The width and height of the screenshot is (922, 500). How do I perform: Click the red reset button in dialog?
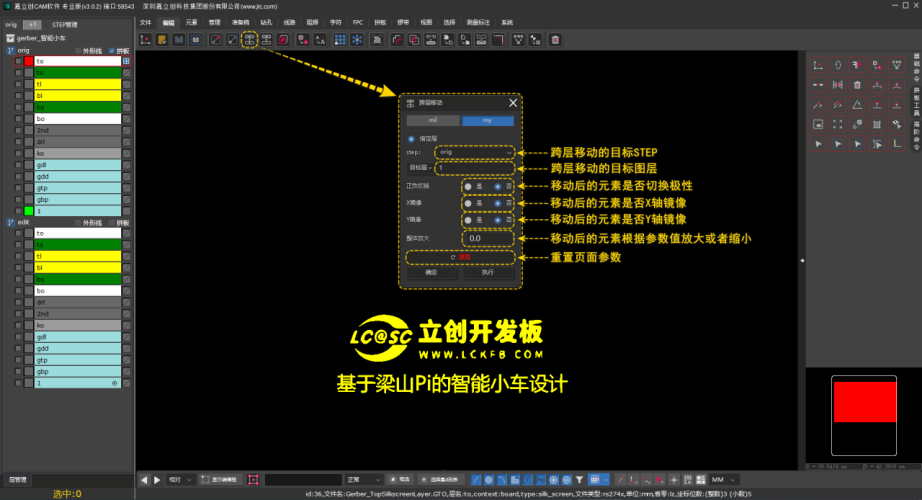(460, 257)
